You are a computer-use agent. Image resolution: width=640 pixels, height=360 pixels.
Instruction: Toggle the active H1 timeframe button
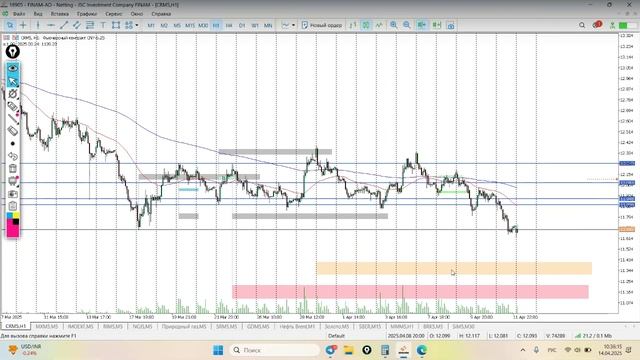point(216,25)
